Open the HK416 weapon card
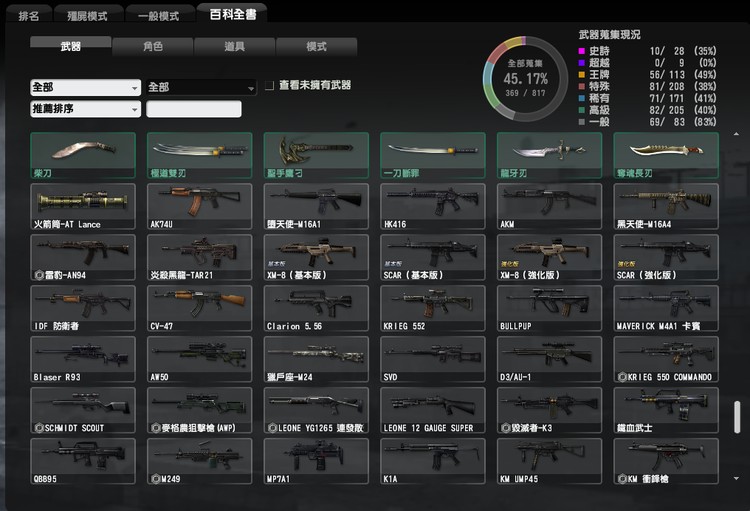 pos(433,206)
